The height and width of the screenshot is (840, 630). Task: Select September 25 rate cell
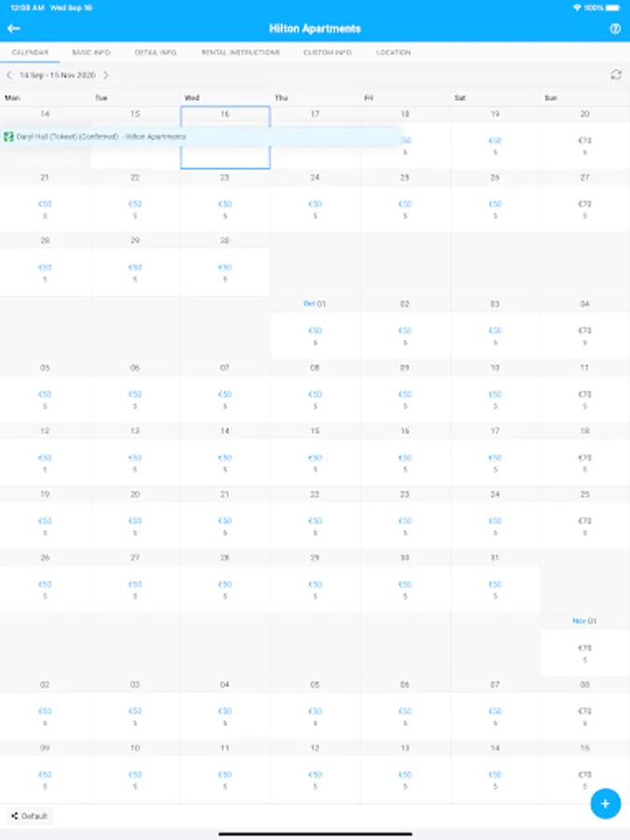(x=405, y=209)
